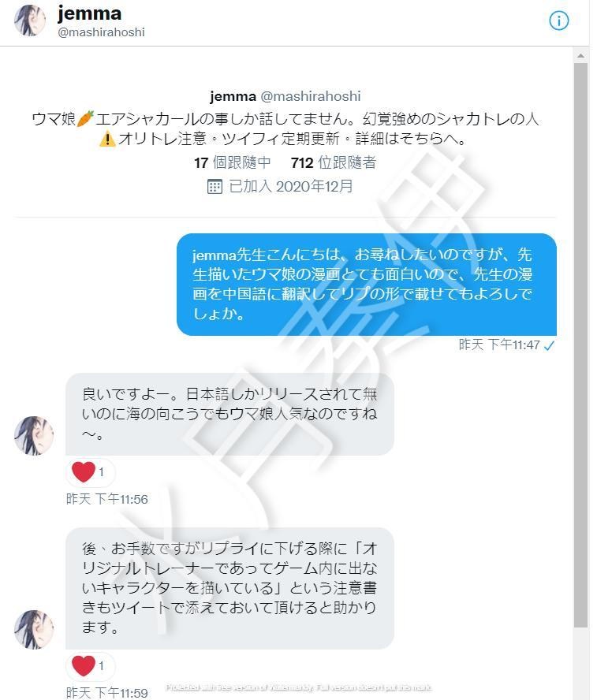Click jemma's avatar in the header
This screenshot has height=700, width=597.
point(30,20)
